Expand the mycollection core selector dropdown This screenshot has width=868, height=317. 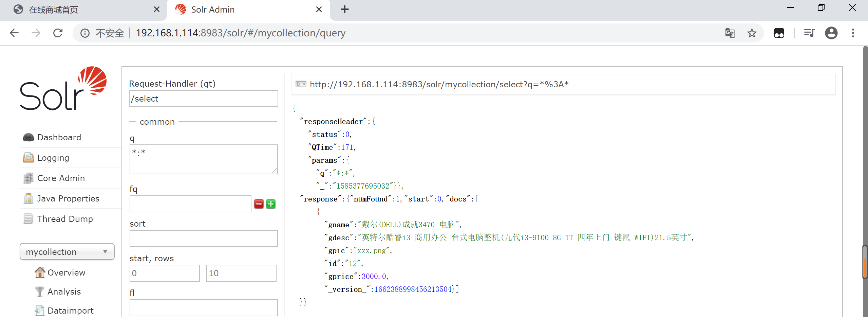tap(67, 251)
